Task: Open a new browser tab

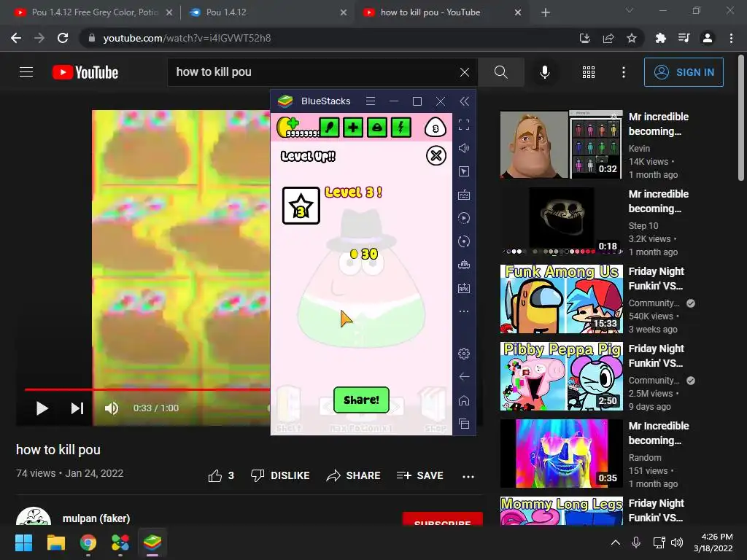Action: coord(546,12)
